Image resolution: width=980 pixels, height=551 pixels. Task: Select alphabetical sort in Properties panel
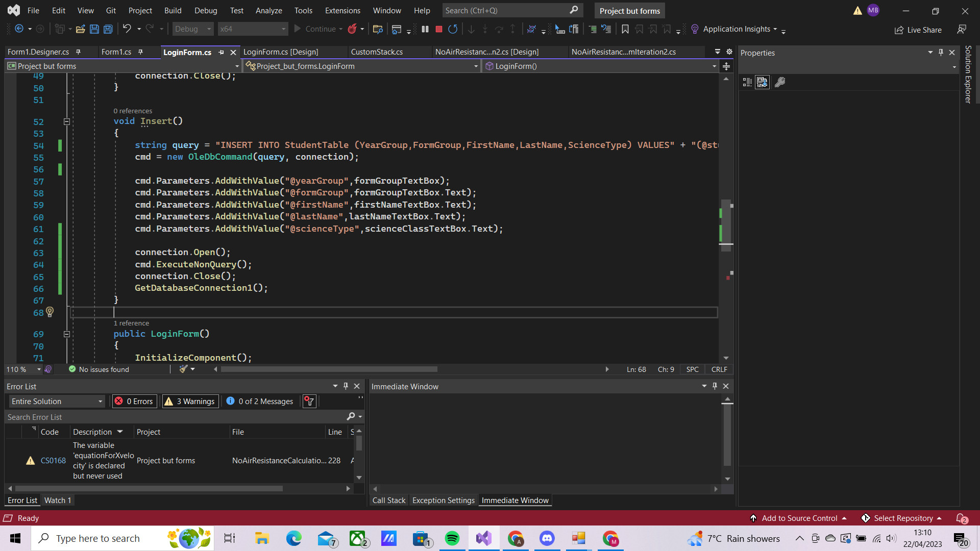pyautogui.click(x=762, y=82)
